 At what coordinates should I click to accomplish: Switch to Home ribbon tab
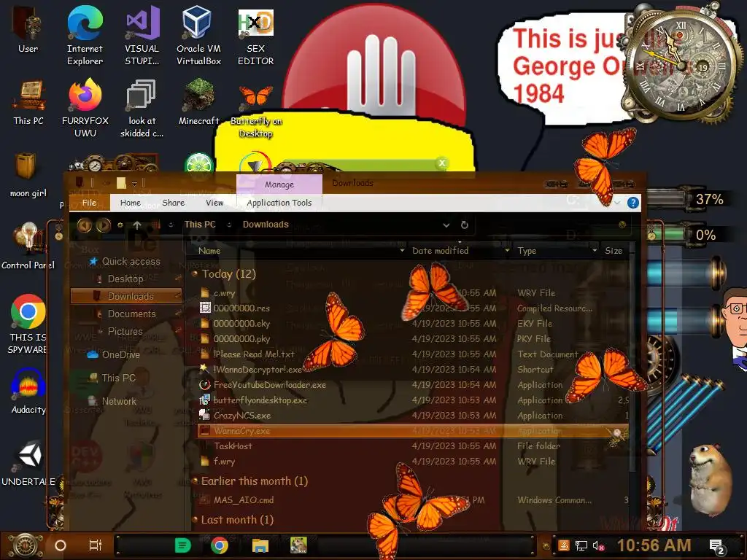[x=130, y=203]
